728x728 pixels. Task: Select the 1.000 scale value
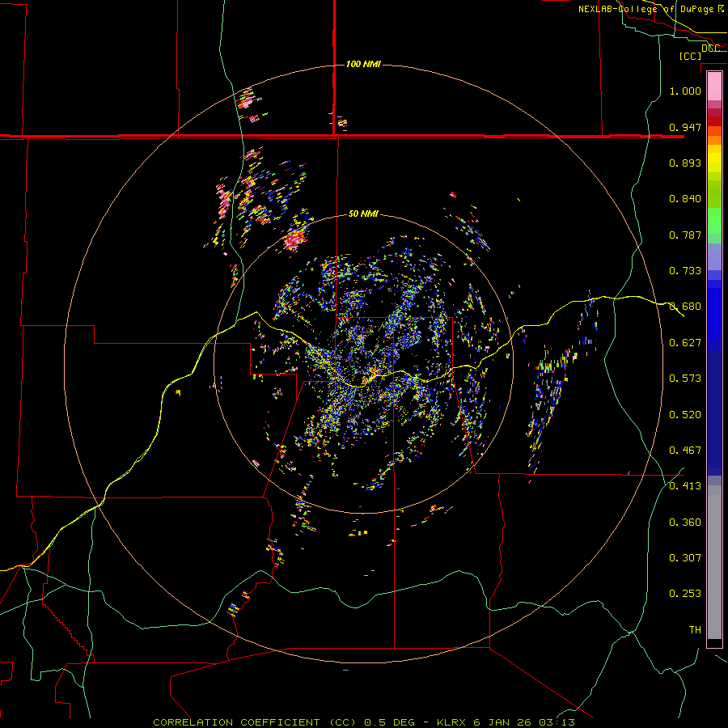[x=685, y=91]
